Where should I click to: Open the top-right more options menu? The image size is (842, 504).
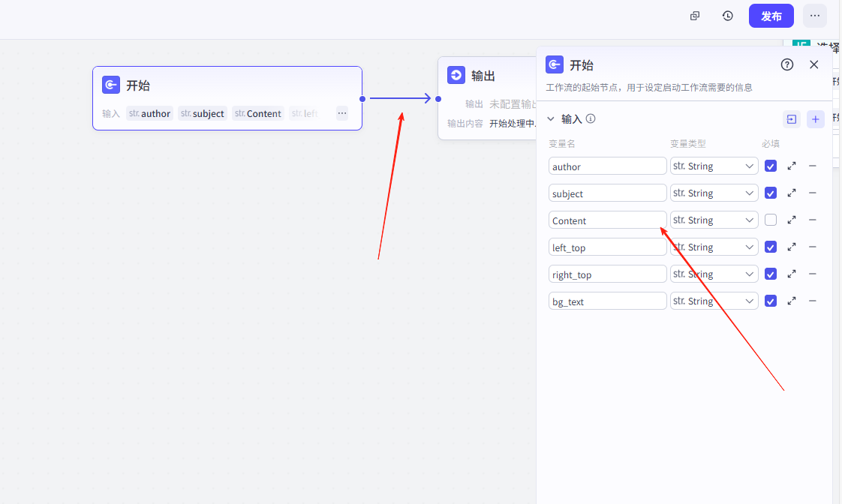tap(815, 16)
